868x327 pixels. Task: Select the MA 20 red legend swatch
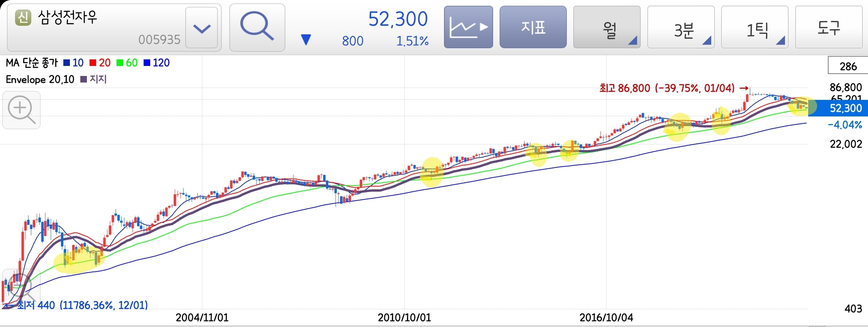93,63
